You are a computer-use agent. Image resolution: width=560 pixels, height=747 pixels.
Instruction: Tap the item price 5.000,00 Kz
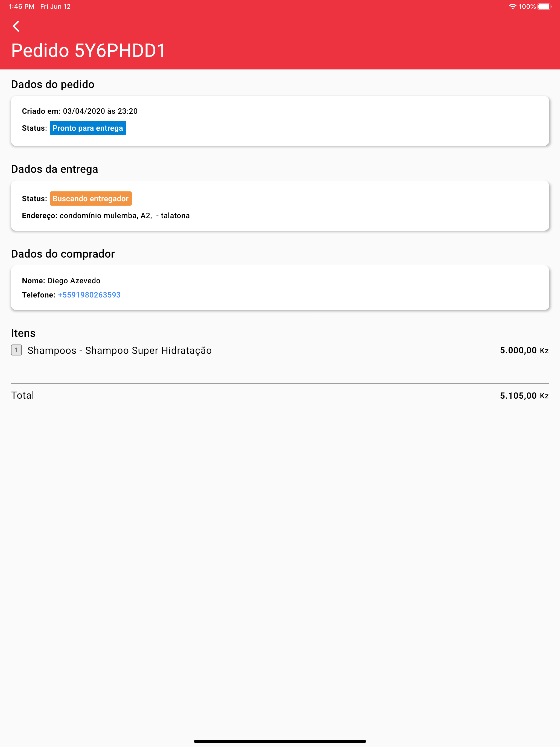tap(524, 350)
